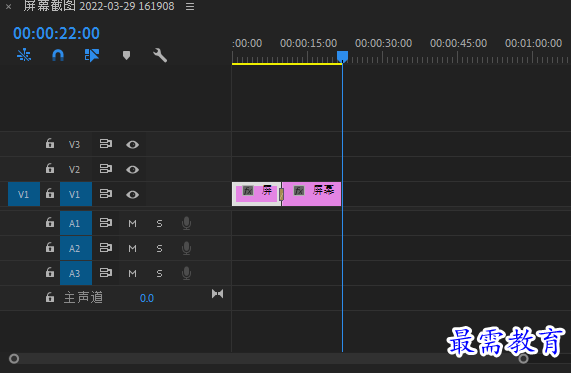Click right handle of zoom scrollbar
The image size is (571, 373).
523,359
